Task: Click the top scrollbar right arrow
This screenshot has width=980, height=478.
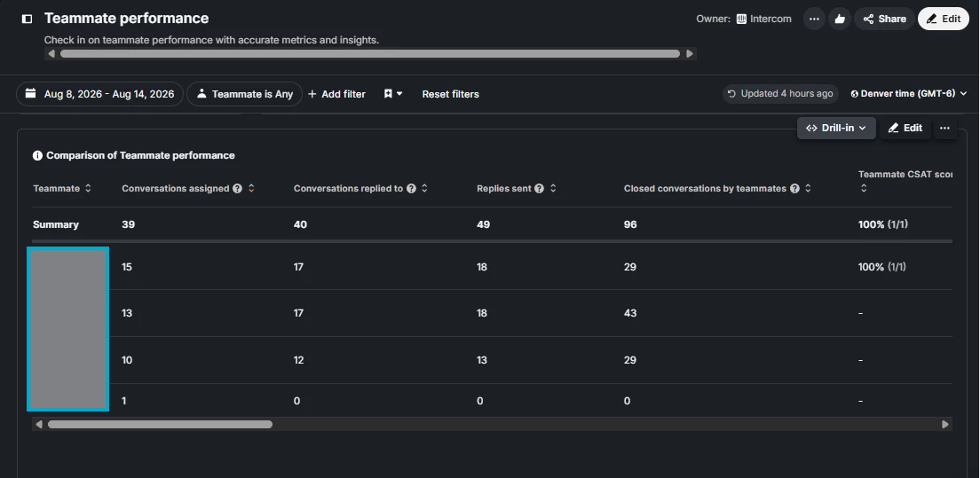Action: tap(690, 54)
